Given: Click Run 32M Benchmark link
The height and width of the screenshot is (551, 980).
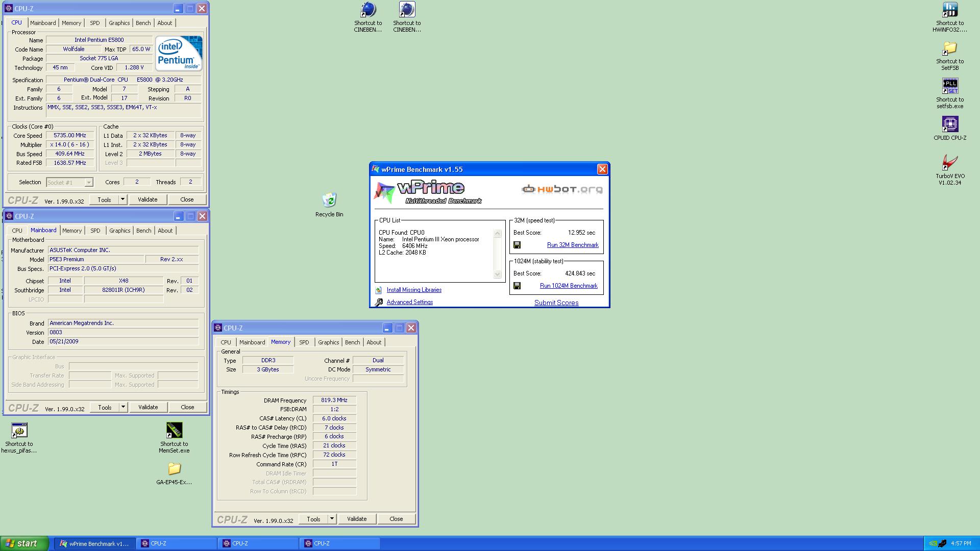Looking at the screenshot, I should click(x=573, y=245).
